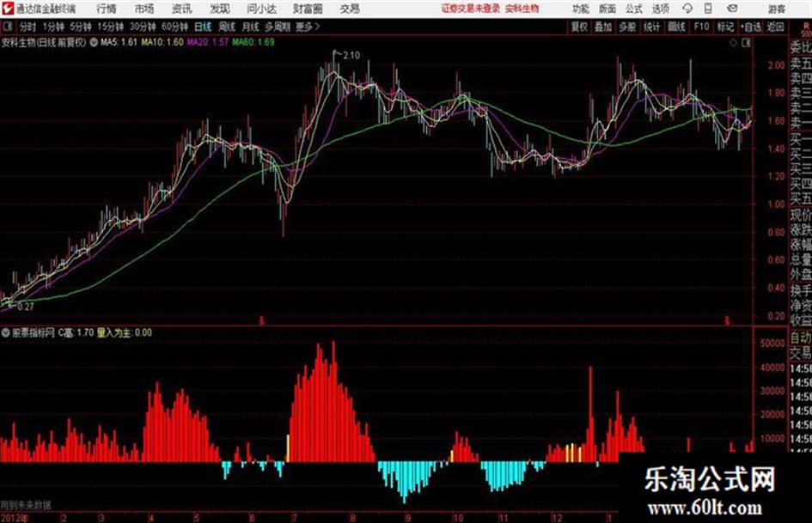Screen dimensions: 812x523
Task: Click the 股票指标网 indicator name
Action: tap(34, 333)
